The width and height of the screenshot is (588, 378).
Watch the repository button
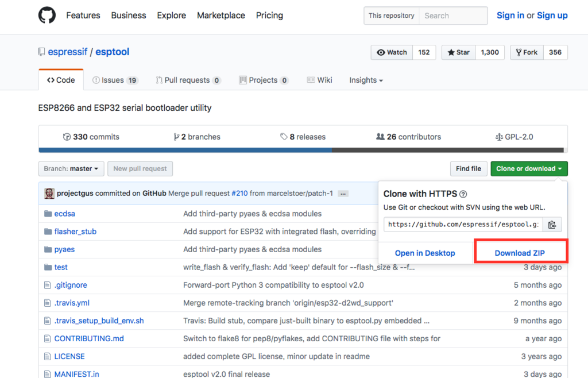[x=392, y=52]
